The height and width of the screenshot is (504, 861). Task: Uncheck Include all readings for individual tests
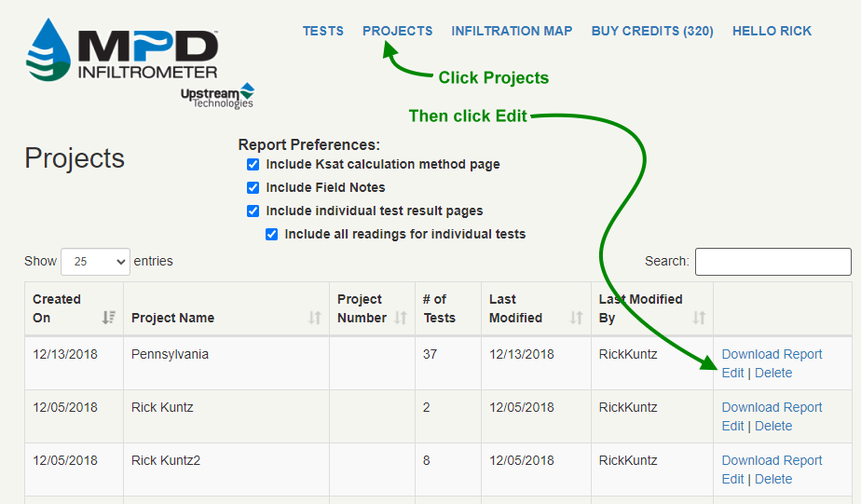click(271, 234)
